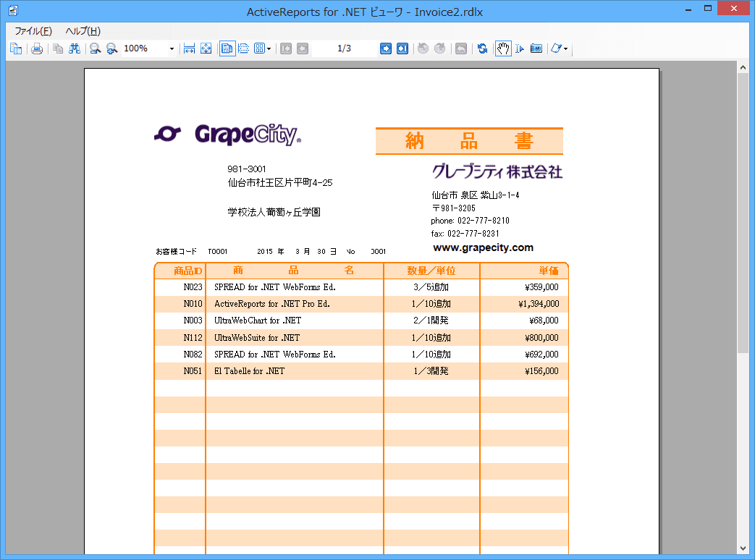Click the グレープシティ株式会社 company name

(x=497, y=171)
